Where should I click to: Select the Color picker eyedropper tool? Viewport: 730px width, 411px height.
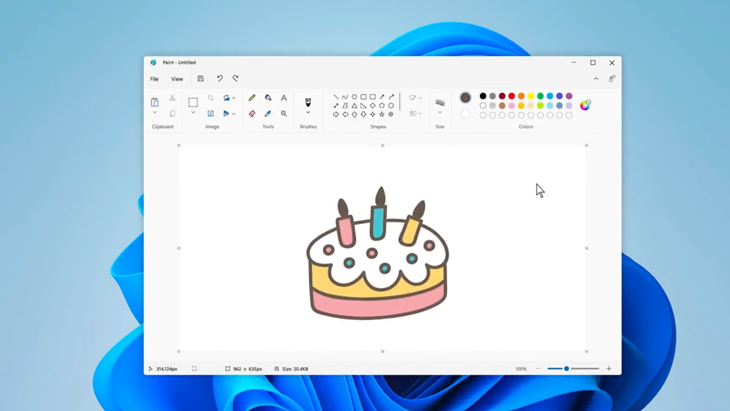point(268,114)
